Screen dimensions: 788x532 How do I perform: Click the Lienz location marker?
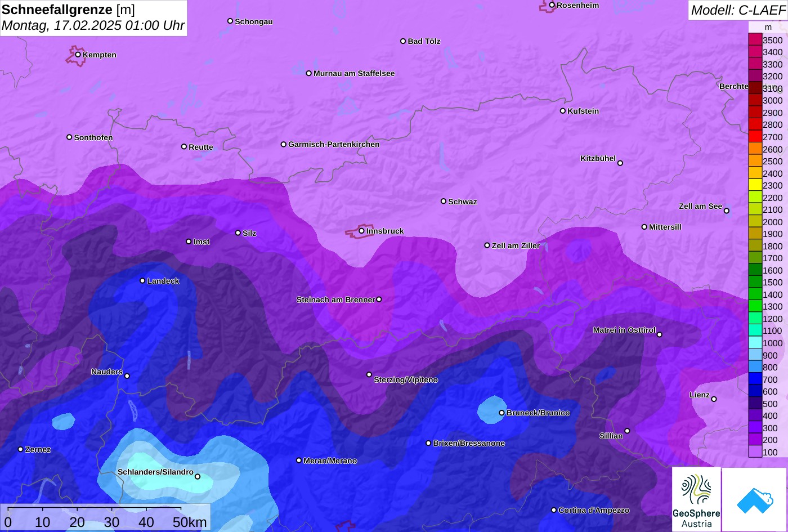click(x=714, y=399)
